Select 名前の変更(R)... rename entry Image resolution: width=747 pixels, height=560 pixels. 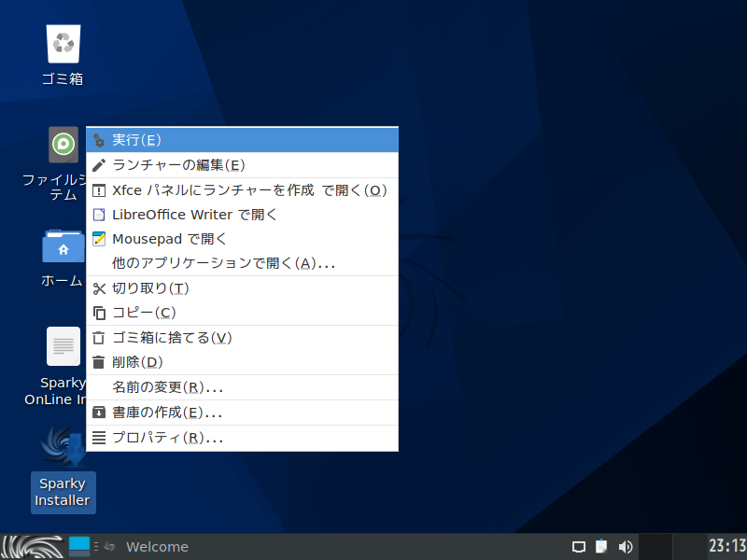[242, 387]
